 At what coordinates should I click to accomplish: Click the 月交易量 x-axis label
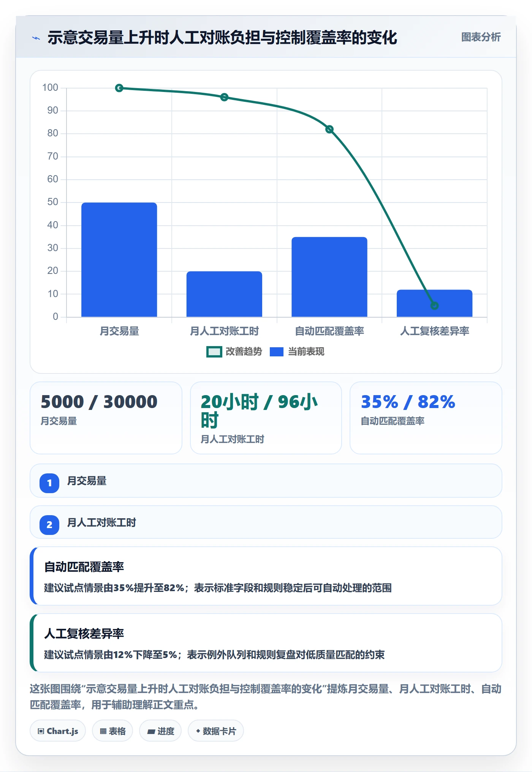119,331
